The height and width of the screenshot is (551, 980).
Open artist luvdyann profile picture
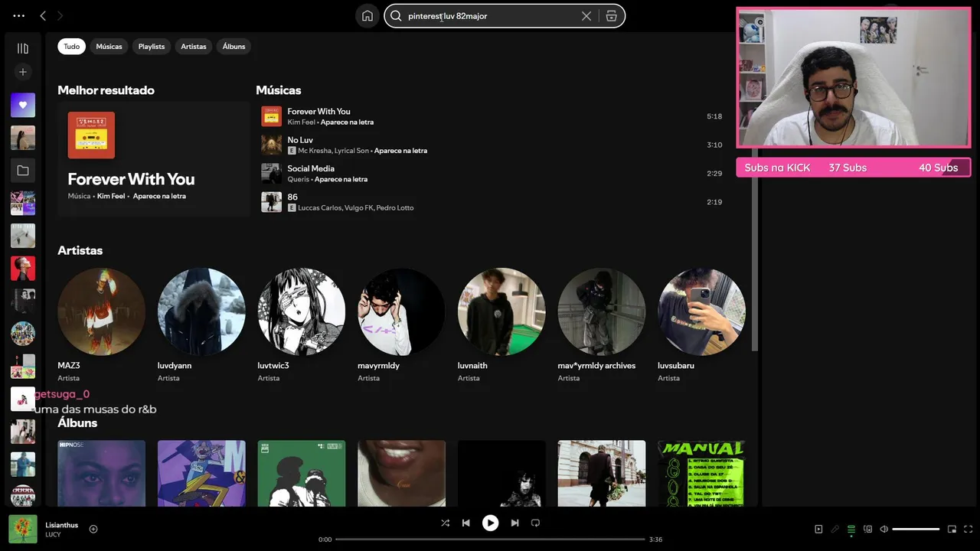point(201,311)
